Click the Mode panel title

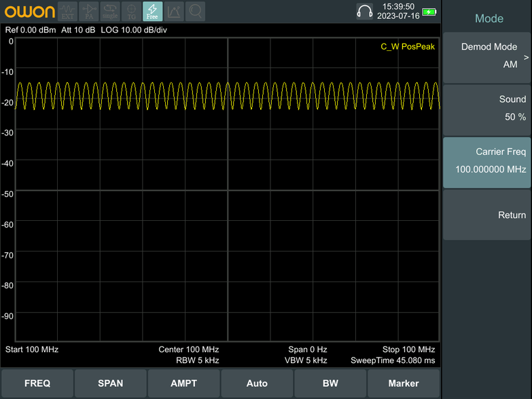(x=489, y=18)
